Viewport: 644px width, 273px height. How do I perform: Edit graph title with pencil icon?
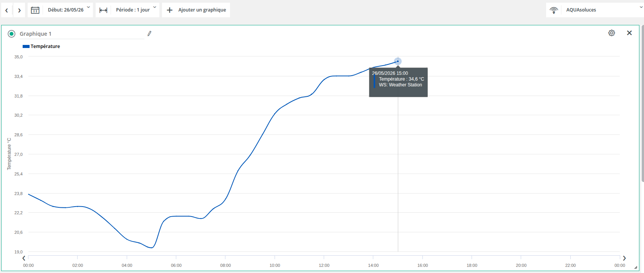tap(149, 34)
